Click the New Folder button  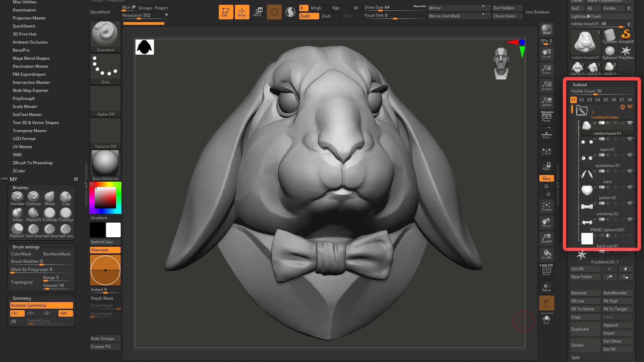pos(586,277)
